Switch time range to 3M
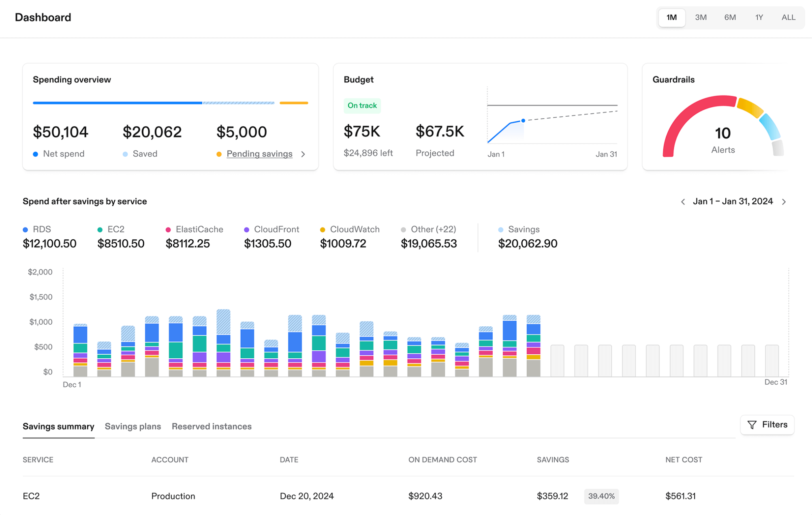Screen dimensions: 812x515 (x=701, y=17)
